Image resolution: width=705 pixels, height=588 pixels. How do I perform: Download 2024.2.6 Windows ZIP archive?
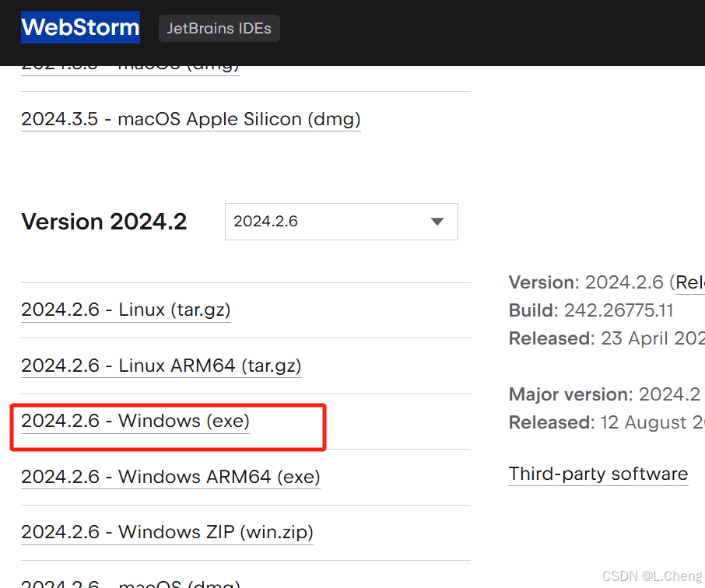167,532
